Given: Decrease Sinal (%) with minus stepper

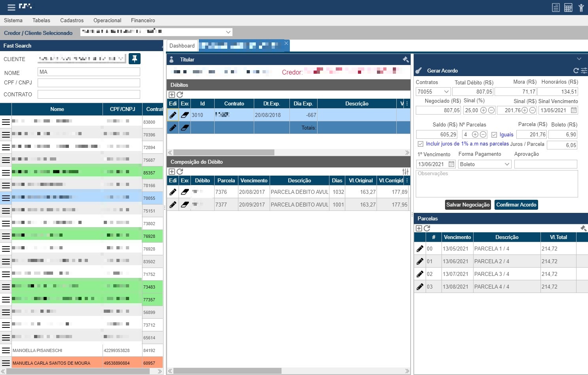Looking at the screenshot, I should point(491,110).
